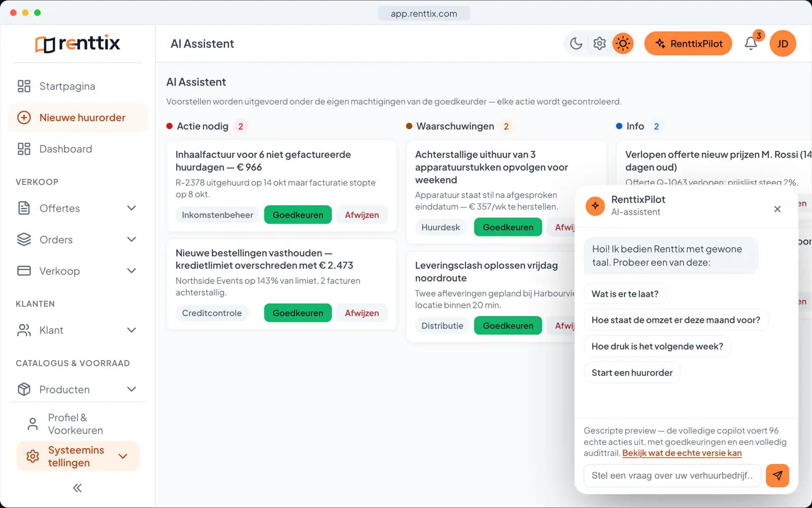
Task: Click the renttix logo
Action: [78, 44]
